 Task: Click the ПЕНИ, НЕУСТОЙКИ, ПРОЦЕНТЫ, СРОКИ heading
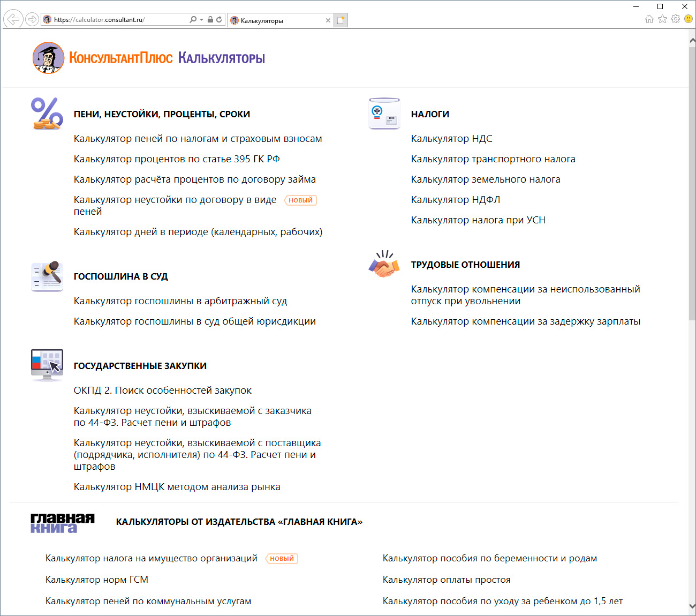click(162, 114)
